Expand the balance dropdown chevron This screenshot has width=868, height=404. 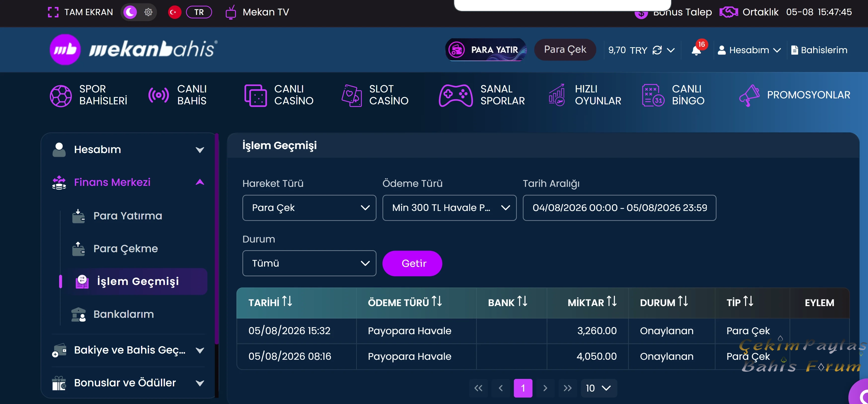point(671,50)
